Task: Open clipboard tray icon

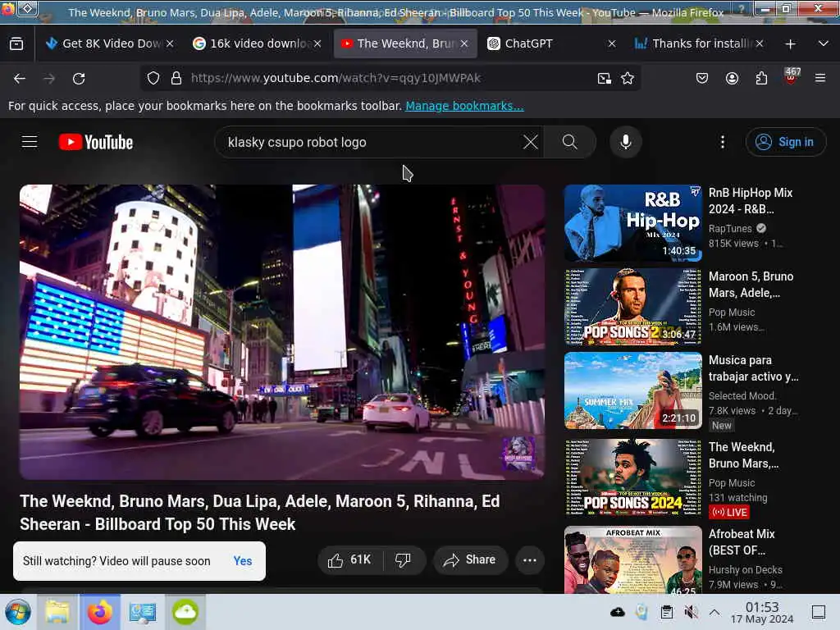Action: click(x=666, y=612)
